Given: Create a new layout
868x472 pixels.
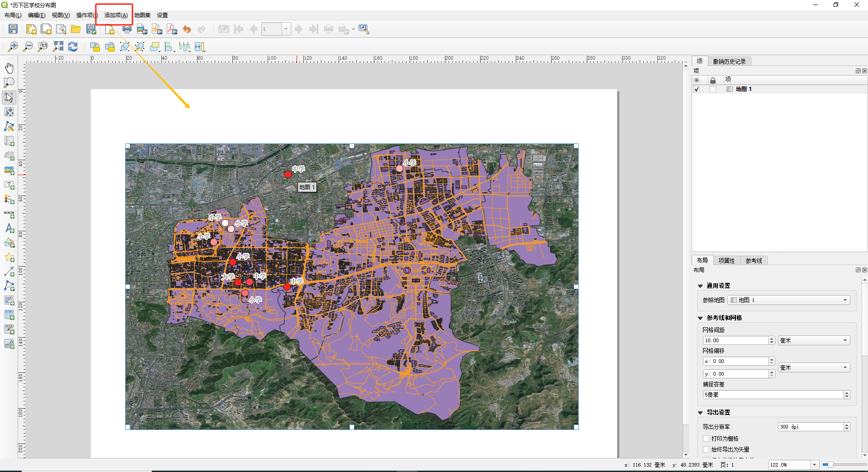Looking at the screenshot, I should pos(31,29).
